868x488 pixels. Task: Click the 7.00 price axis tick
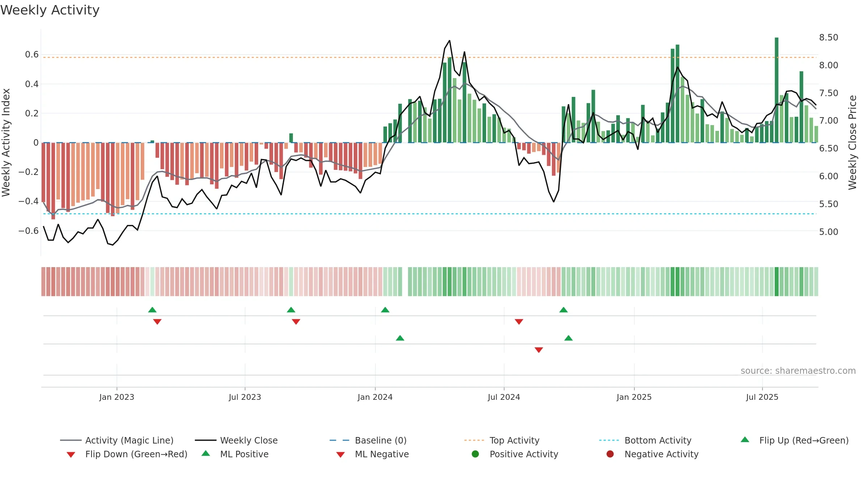829,121
